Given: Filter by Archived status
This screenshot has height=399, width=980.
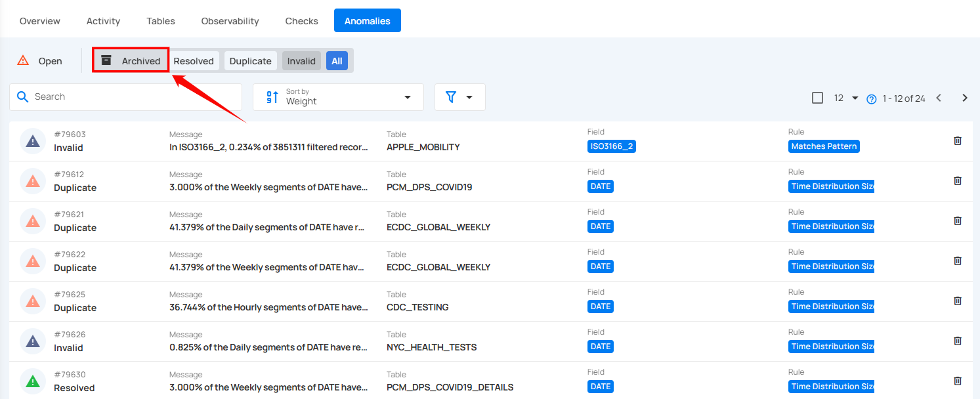Looking at the screenshot, I should point(131,61).
